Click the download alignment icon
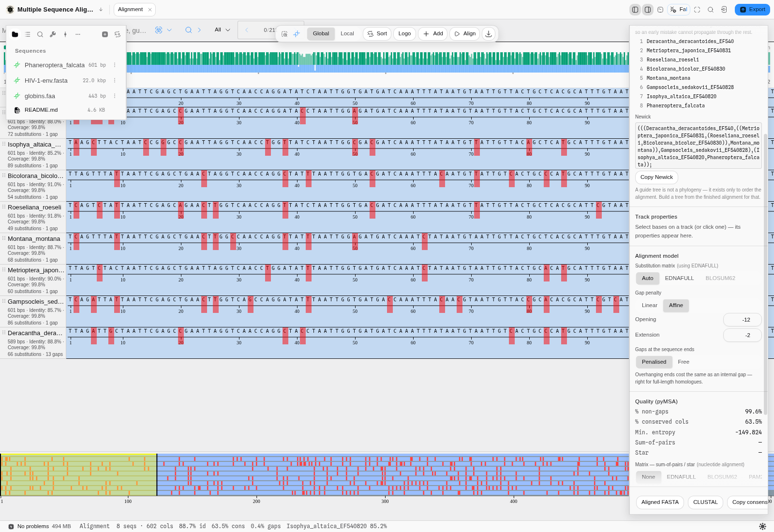The height and width of the screenshot is (532, 774). point(489,34)
